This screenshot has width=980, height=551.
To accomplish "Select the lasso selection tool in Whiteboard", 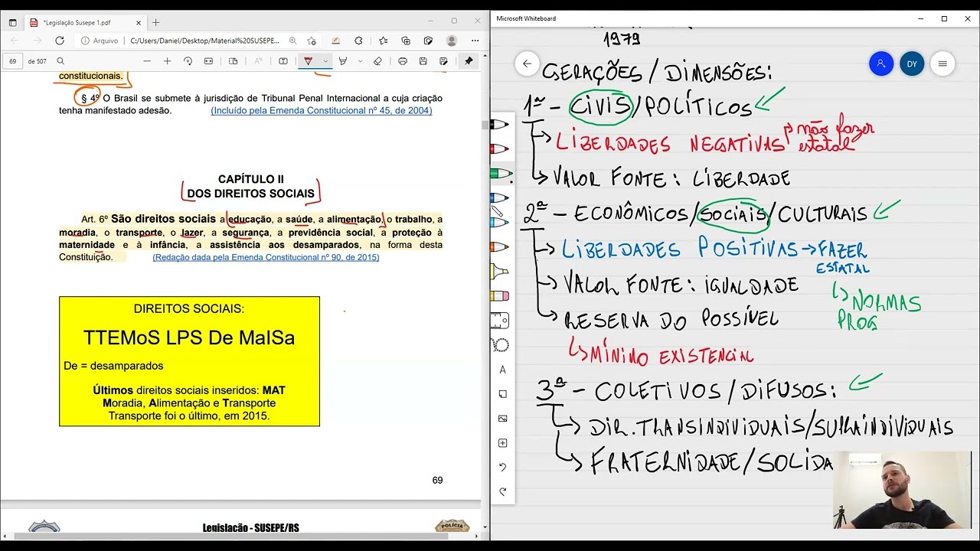I will tap(501, 345).
